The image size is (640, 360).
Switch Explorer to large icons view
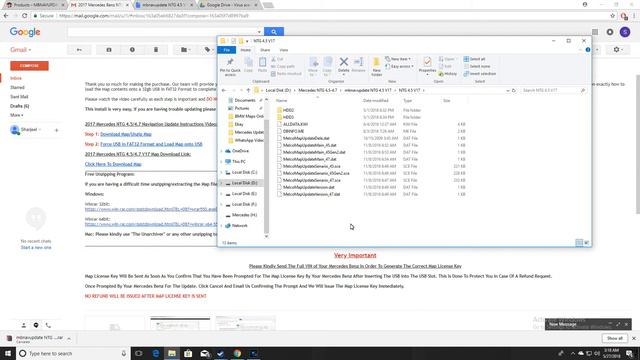(x=587, y=243)
